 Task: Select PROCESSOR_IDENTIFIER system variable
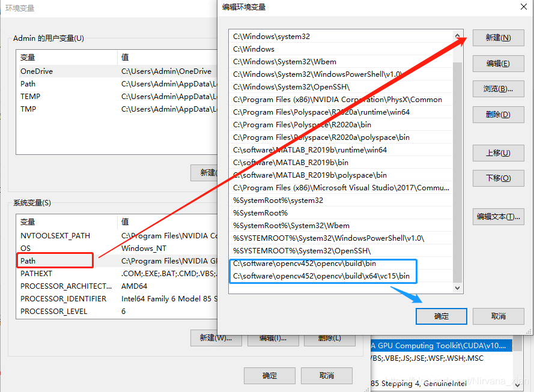pos(117,298)
